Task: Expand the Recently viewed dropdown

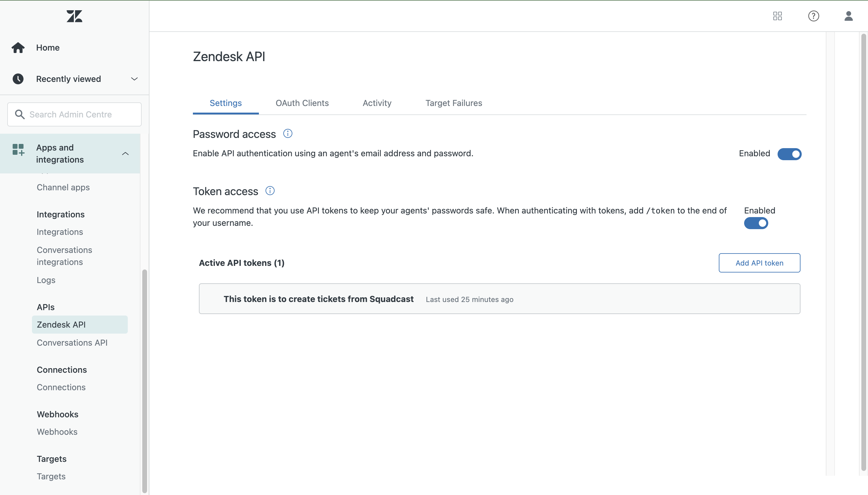Action: point(134,79)
